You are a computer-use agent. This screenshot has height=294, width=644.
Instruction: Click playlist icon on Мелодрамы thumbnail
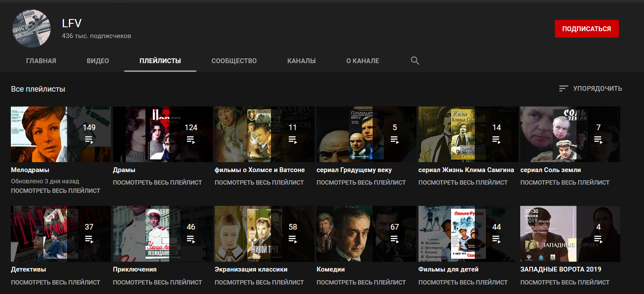89,140
